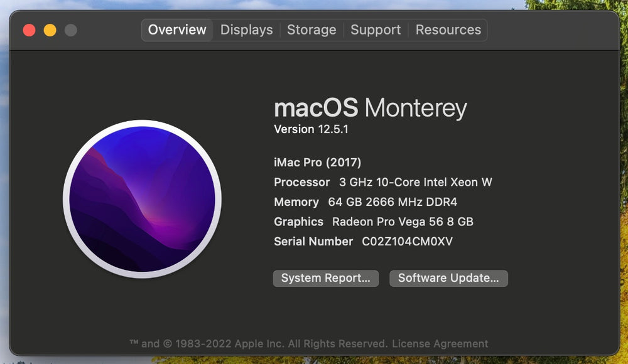Click the serial number C02Z104CM0XV
The image size is (628, 364).
click(x=408, y=242)
